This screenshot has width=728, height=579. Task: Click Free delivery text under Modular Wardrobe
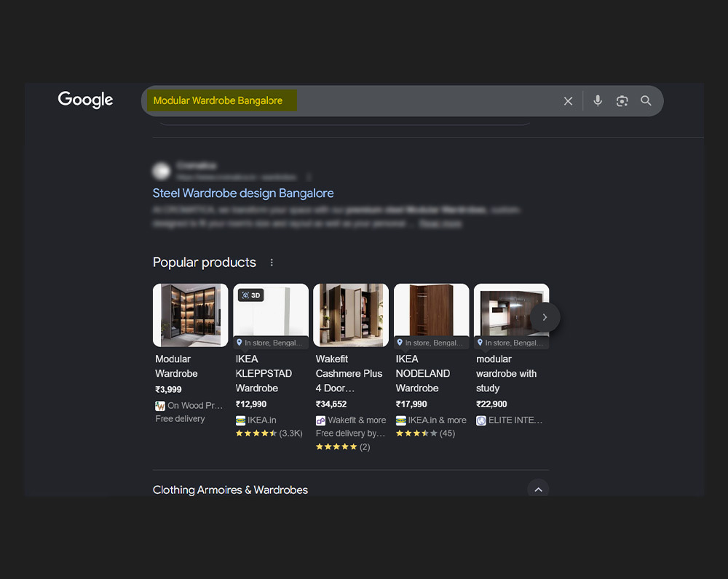point(180,418)
